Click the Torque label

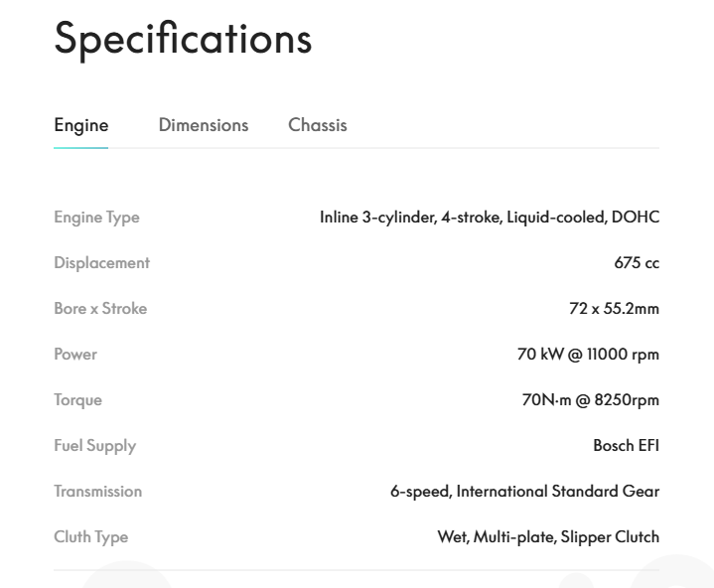click(x=77, y=400)
